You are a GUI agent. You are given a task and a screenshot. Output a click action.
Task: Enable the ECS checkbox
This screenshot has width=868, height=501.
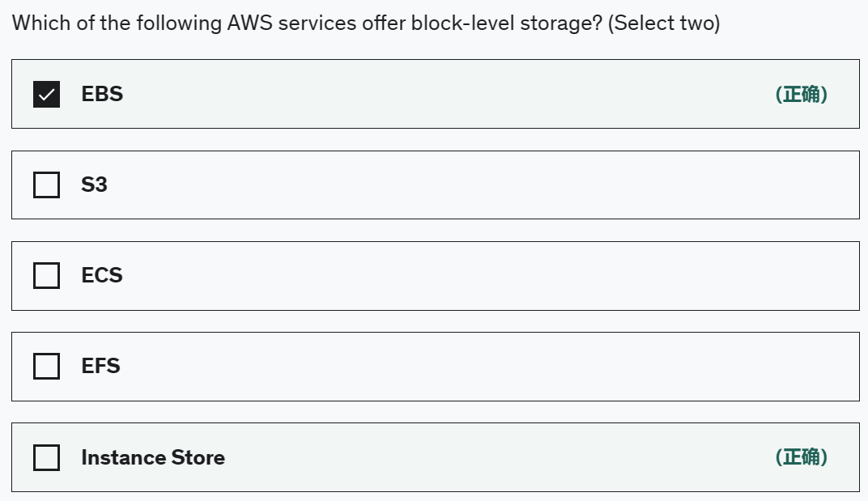pyautogui.click(x=46, y=275)
